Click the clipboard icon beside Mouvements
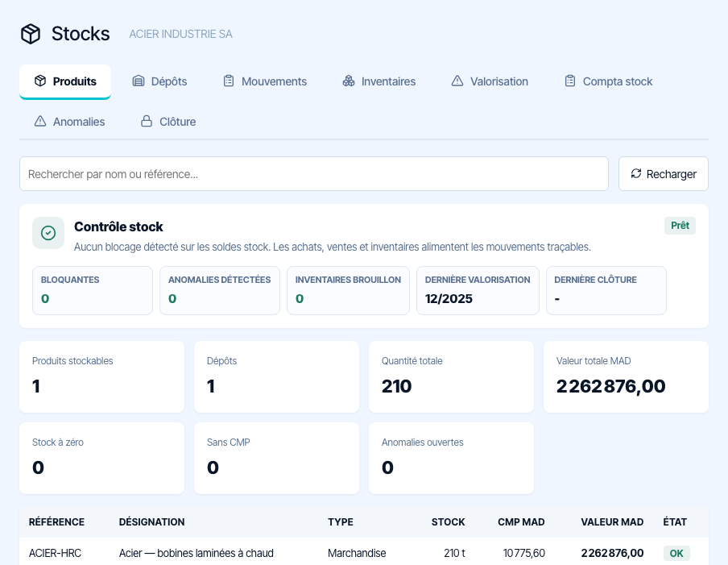Image resolution: width=728 pixels, height=565 pixels. 229,81
